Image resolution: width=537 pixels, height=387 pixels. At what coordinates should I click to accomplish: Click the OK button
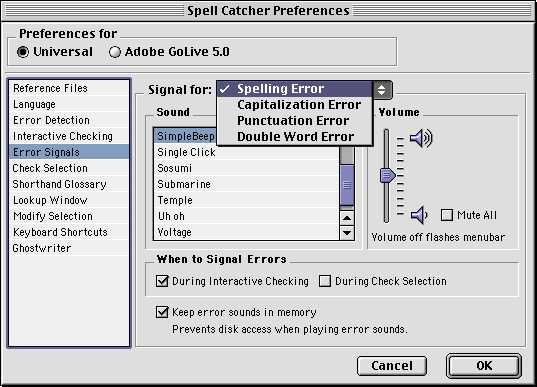[x=484, y=366]
